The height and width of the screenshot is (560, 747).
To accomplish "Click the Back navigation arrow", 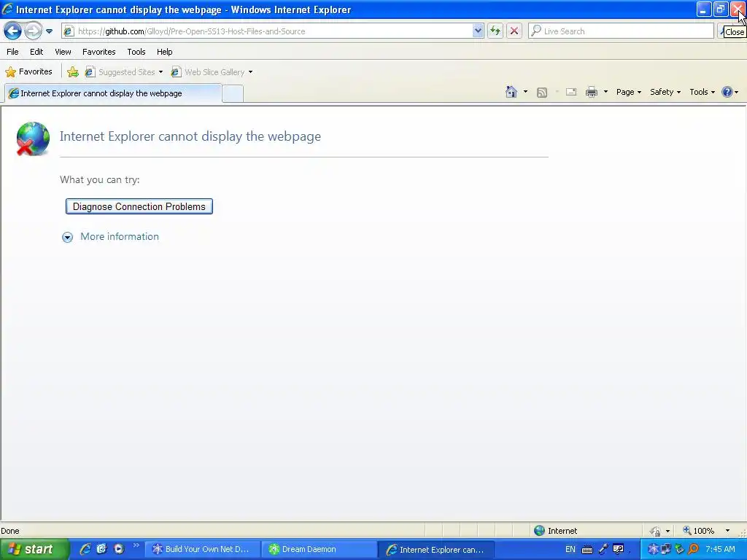I will tap(13, 31).
